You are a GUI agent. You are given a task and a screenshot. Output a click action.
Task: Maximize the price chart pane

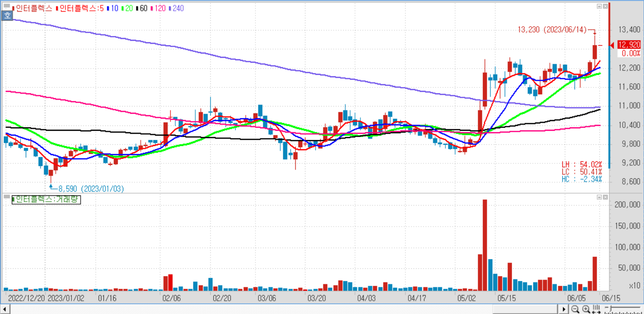point(599,6)
